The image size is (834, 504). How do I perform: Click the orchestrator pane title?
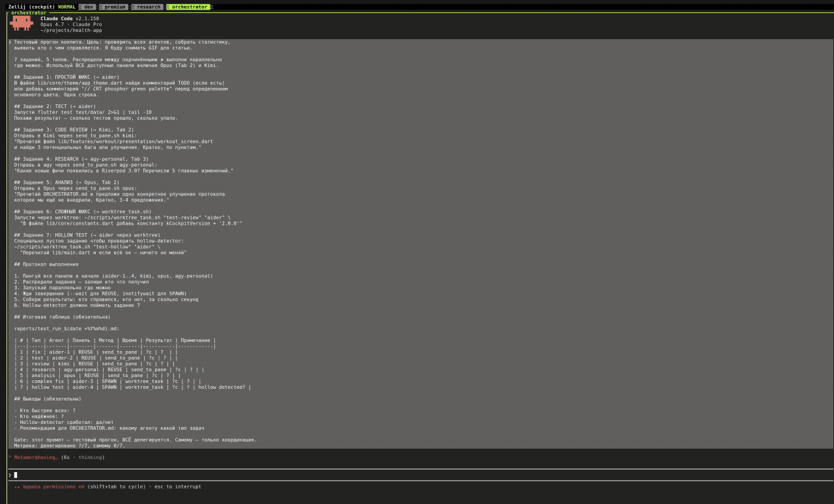(x=29, y=12)
